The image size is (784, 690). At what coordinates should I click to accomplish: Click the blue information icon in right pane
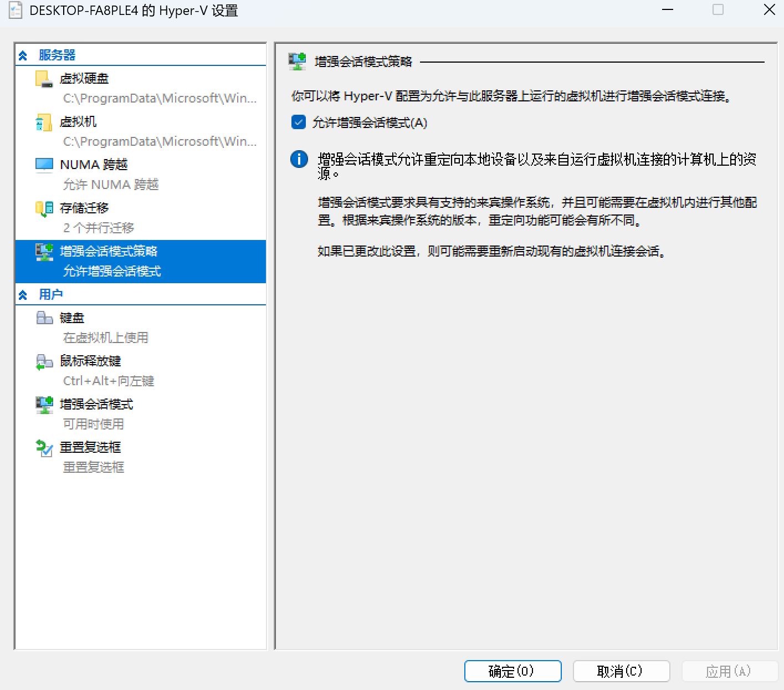click(x=299, y=159)
